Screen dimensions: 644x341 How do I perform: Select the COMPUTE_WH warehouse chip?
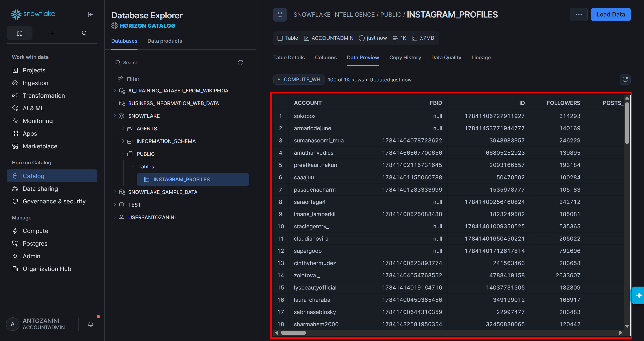299,80
